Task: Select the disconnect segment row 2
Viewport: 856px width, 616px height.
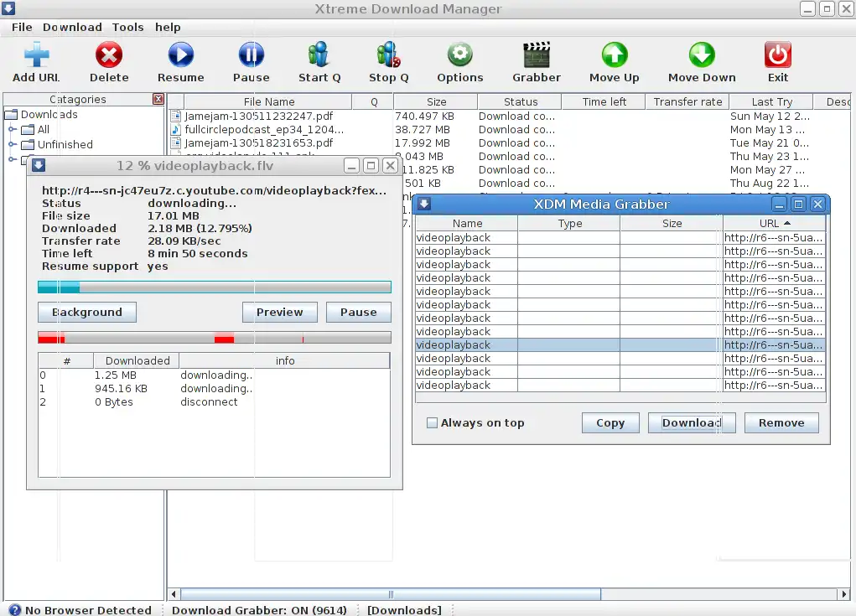Action: (214, 402)
